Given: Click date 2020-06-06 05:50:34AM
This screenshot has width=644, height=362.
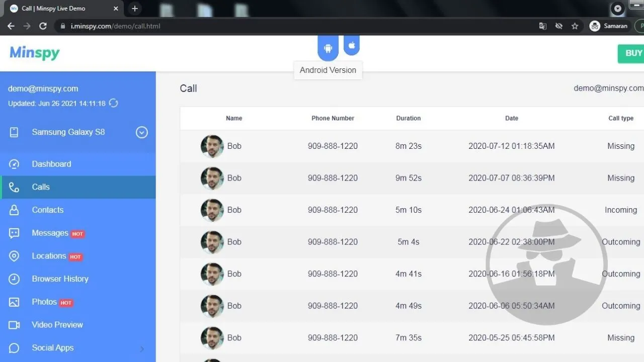Looking at the screenshot, I should tap(512, 306).
